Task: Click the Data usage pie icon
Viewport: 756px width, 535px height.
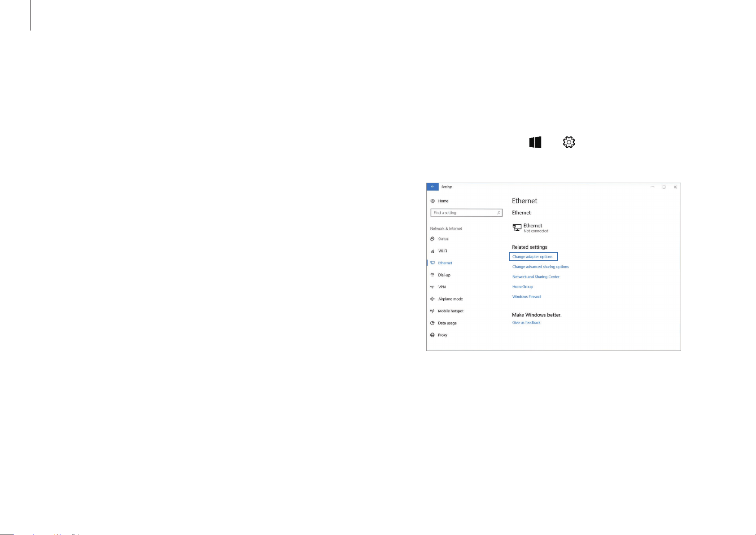Action: [x=433, y=323]
